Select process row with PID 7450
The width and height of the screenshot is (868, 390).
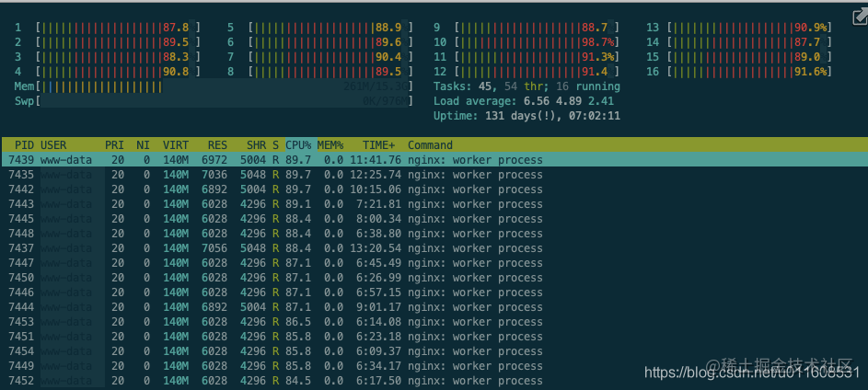[434, 278]
